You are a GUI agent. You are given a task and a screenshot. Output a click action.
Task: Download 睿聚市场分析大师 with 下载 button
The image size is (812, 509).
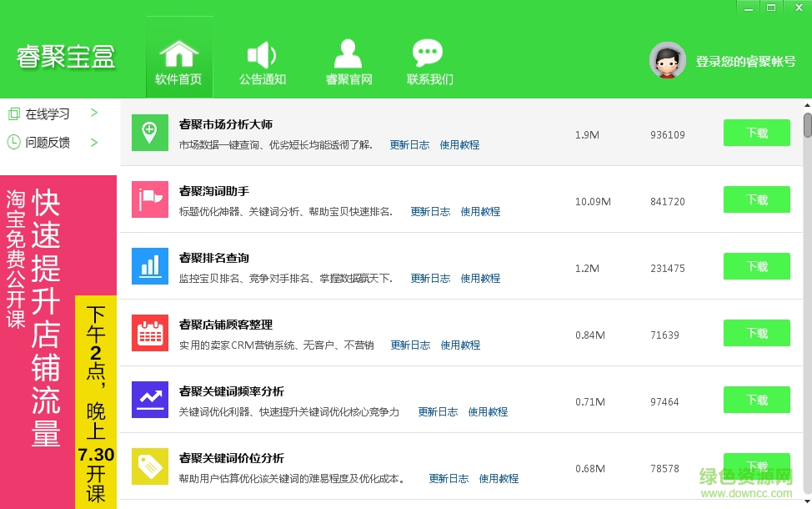click(756, 133)
